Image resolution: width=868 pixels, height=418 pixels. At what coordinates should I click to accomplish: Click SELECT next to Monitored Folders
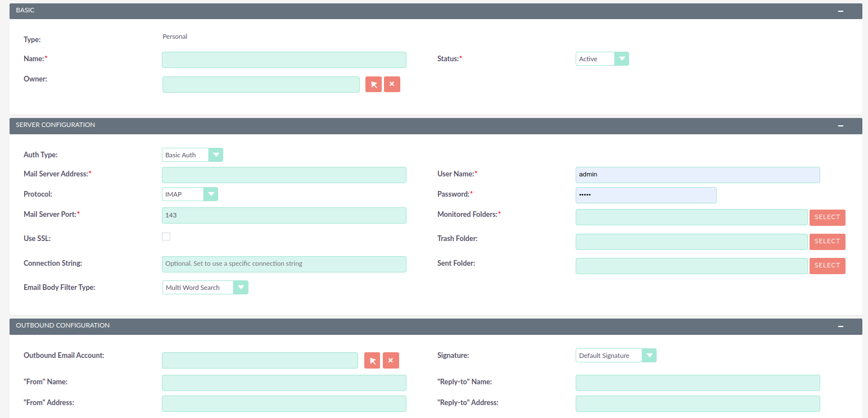827,217
